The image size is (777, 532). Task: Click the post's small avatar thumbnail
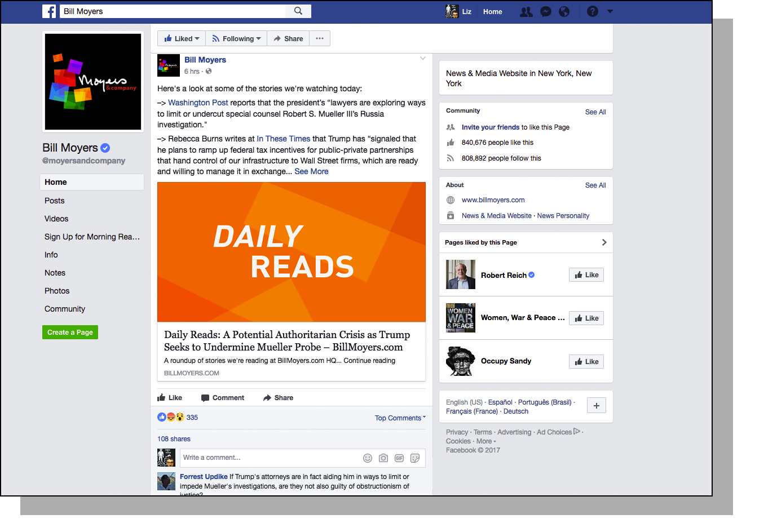169,65
